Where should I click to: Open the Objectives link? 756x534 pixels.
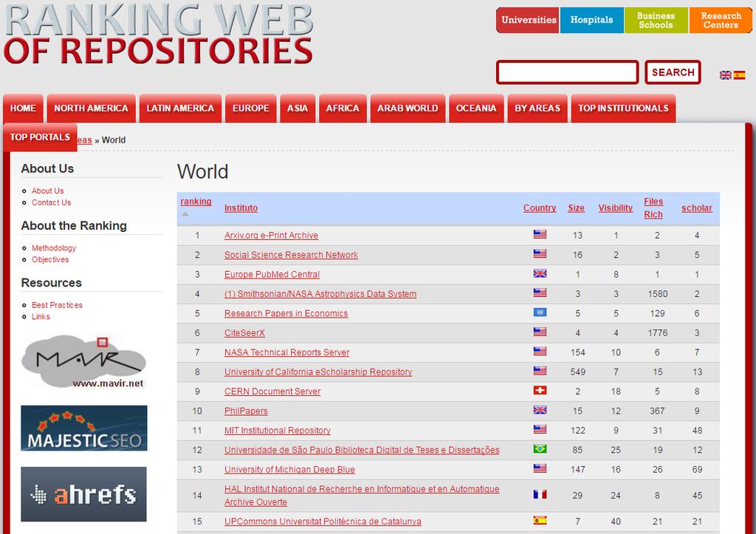[x=50, y=259]
